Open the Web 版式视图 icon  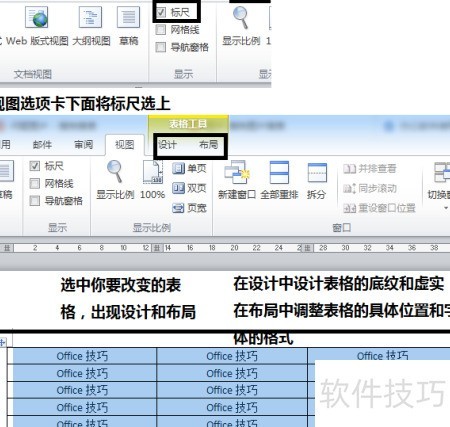coord(37,18)
